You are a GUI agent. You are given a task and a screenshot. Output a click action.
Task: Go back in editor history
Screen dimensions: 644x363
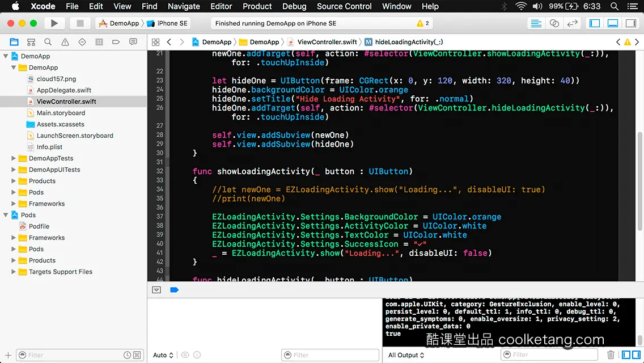click(x=169, y=42)
